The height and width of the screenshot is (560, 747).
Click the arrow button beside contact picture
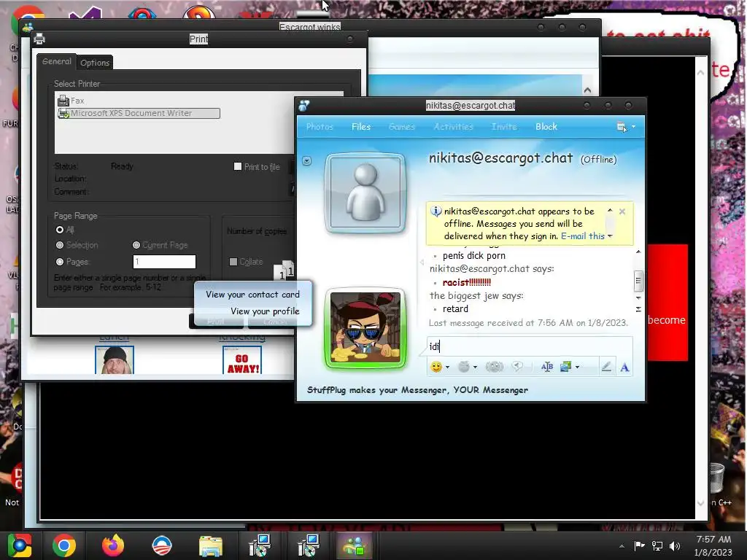click(307, 161)
